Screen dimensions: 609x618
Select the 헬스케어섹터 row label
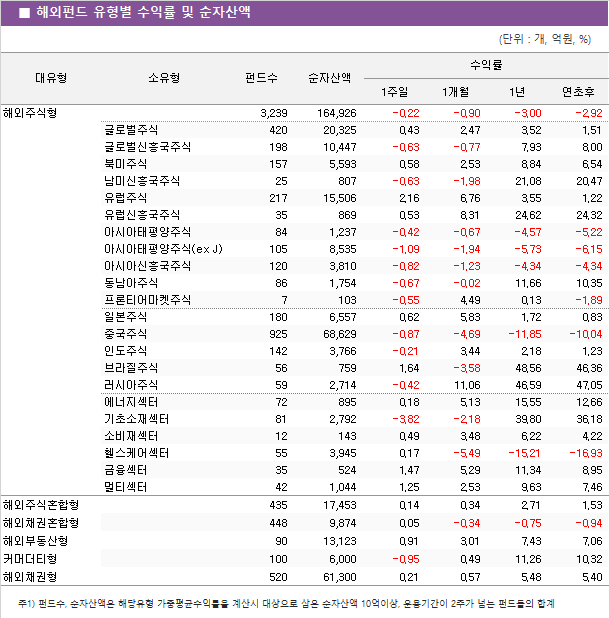[136, 452]
